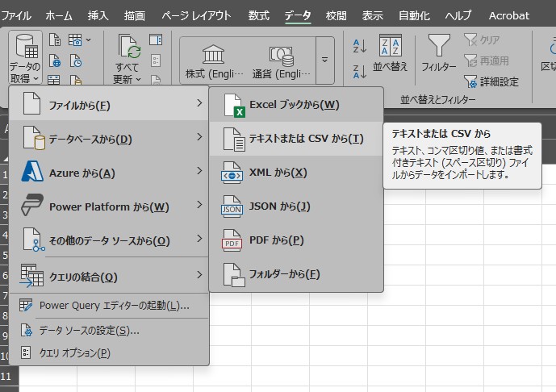
Task: Open the 並べ替え sort dialog
Action: click(390, 52)
